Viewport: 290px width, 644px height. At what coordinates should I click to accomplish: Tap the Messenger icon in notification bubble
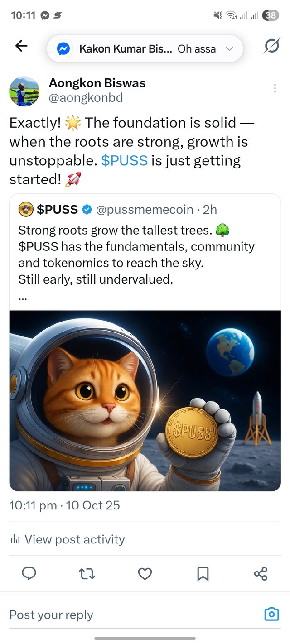pos(64,49)
